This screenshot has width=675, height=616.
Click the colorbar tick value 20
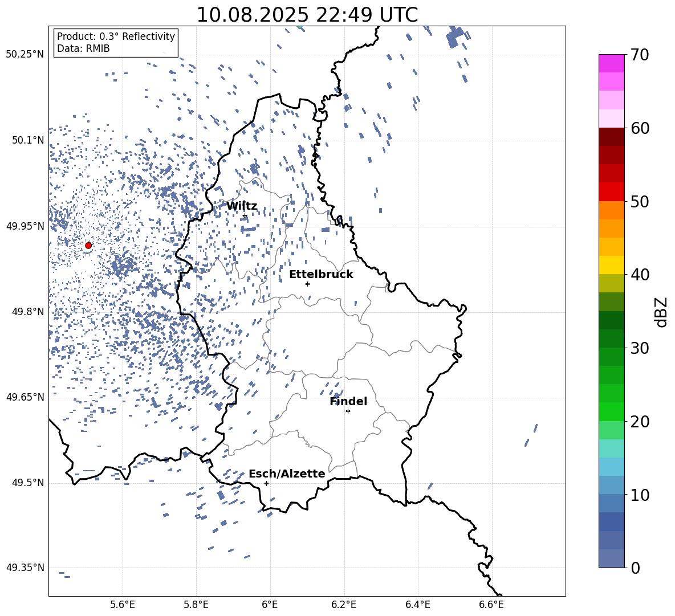640,422
